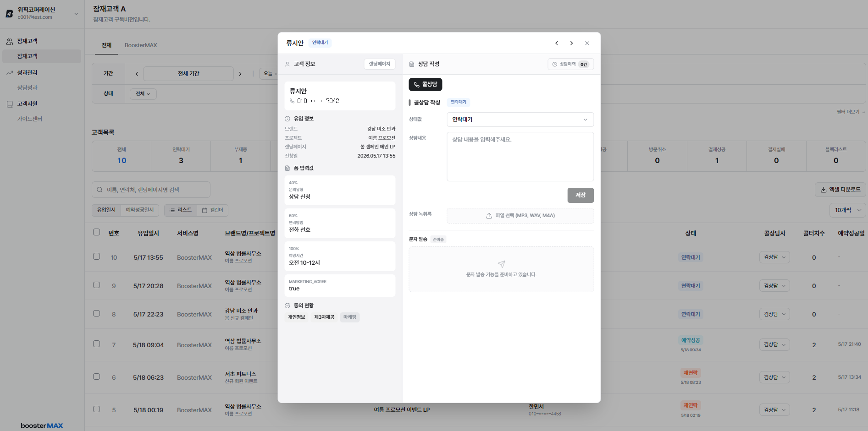Screen dimensions: 868x431
Task: Click the 위픽코퍼레이션 company logo
Action: click(x=9, y=13)
